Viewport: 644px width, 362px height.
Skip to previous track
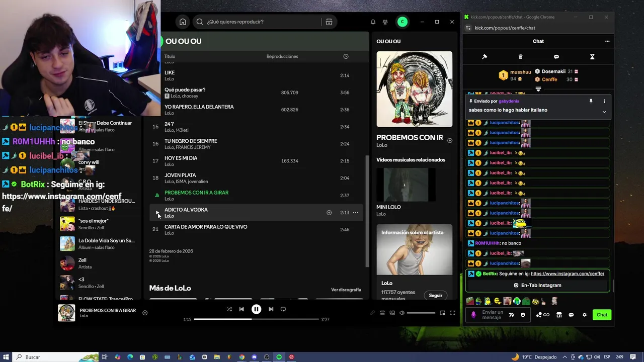coord(242,309)
